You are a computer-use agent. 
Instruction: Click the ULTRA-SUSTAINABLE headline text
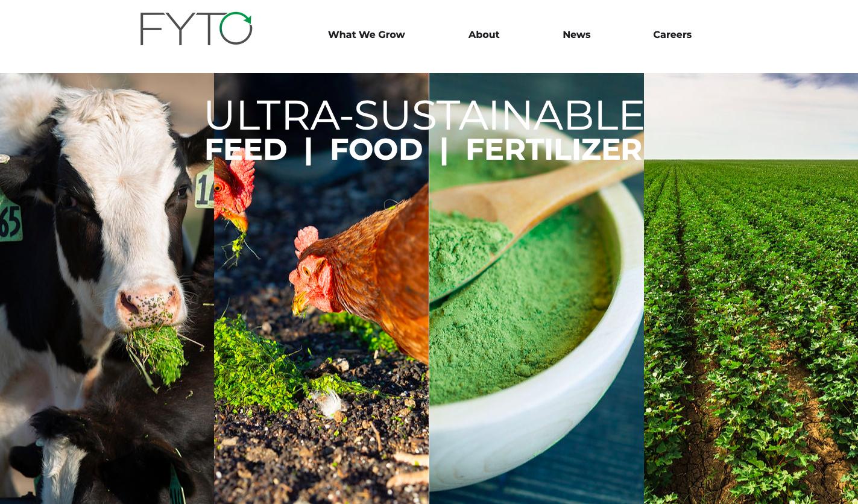click(x=424, y=115)
